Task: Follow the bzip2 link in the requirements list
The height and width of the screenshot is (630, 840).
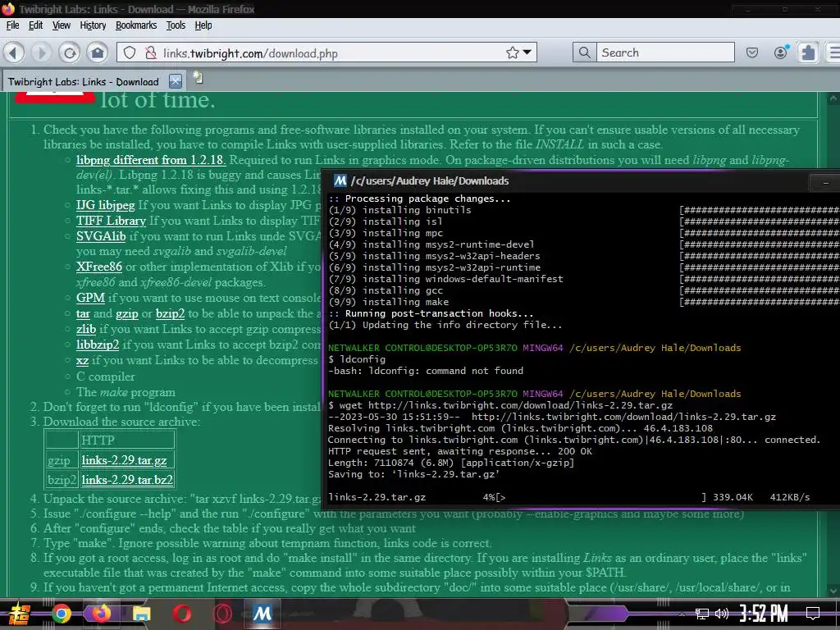Action: (x=171, y=314)
